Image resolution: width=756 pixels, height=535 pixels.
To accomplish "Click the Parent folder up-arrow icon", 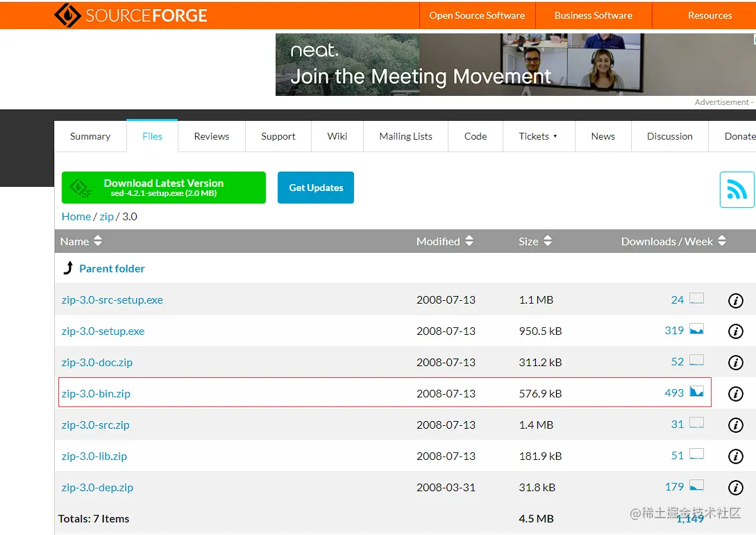I will [x=69, y=267].
